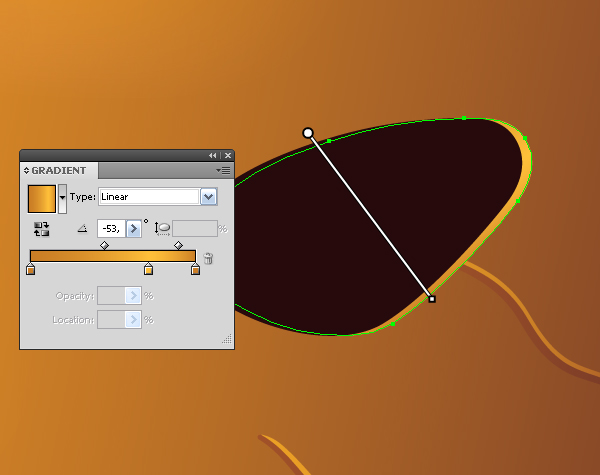Click the Reverse Gradient icon
The width and height of the screenshot is (600, 475).
[41, 229]
